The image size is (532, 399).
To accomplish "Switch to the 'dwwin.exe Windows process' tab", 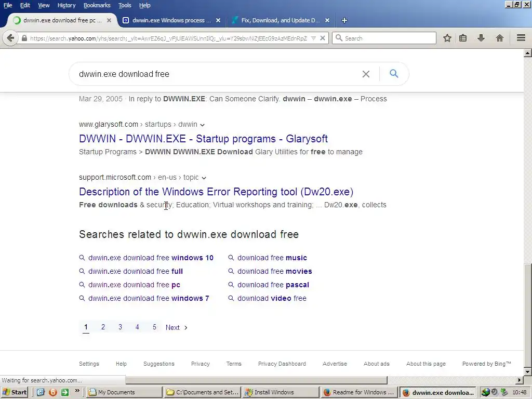I will tap(171, 20).
